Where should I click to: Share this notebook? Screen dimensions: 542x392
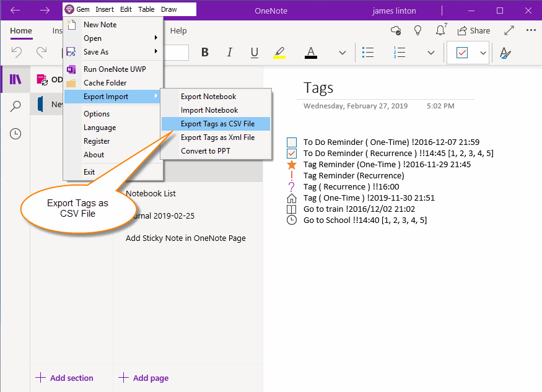pyautogui.click(x=474, y=31)
